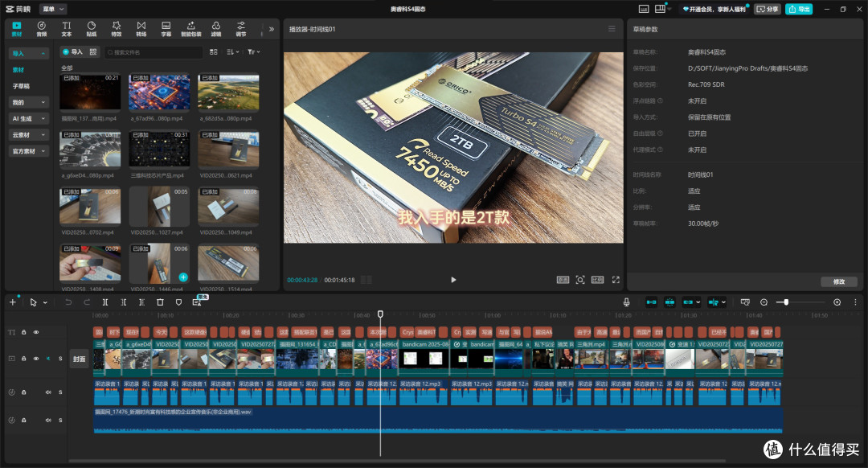The image size is (868, 468).
Task: Click the timeline zoom slider handle
Action: [786, 302]
